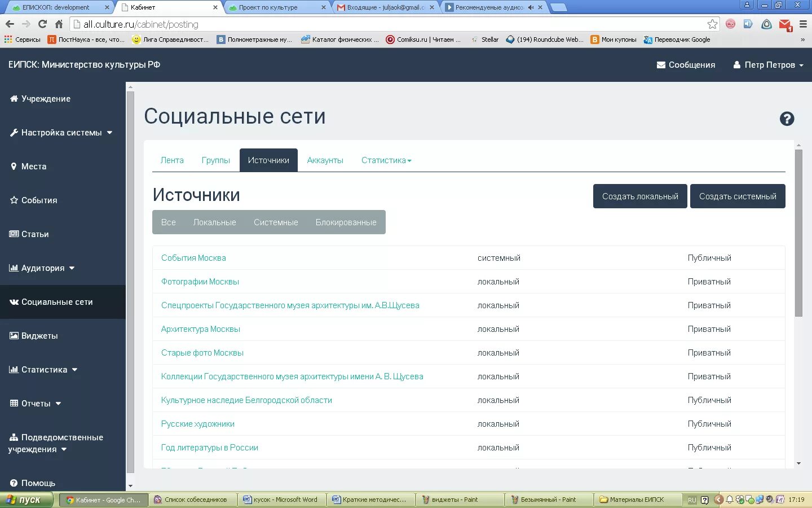Open Виджеты in sidebar

click(x=34, y=336)
